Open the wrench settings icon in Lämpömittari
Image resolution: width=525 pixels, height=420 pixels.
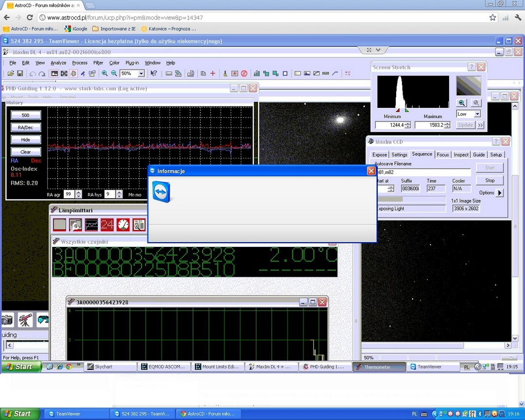(75, 225)
